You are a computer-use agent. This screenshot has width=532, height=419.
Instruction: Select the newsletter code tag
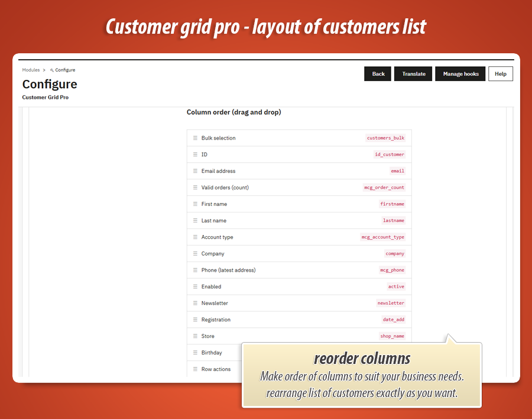coord(391,303)
